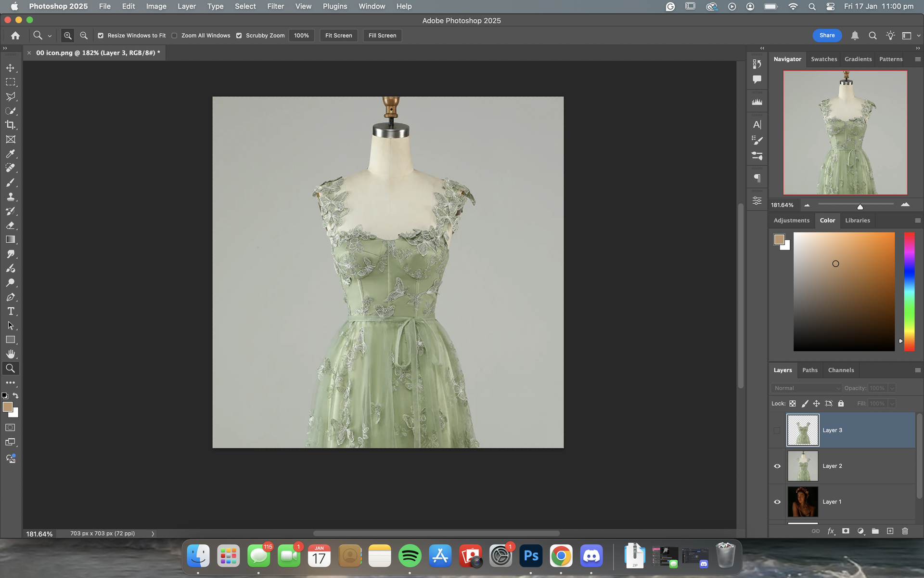The height and width of the screenshot is (578, 924).
Task: Click the Add layer mask icon
Action: tap(846, 531)
